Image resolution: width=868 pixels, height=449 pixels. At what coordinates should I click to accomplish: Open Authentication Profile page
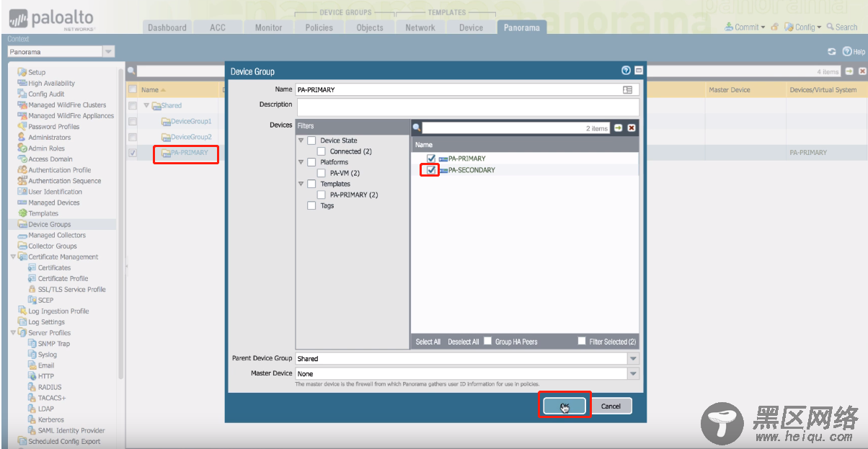[x=59, y=170]
